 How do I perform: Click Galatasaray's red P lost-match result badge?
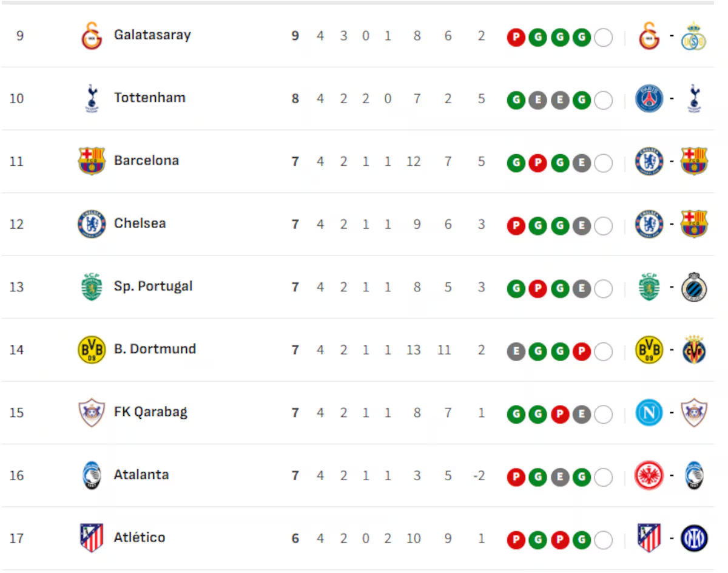[x=516, y=38]
